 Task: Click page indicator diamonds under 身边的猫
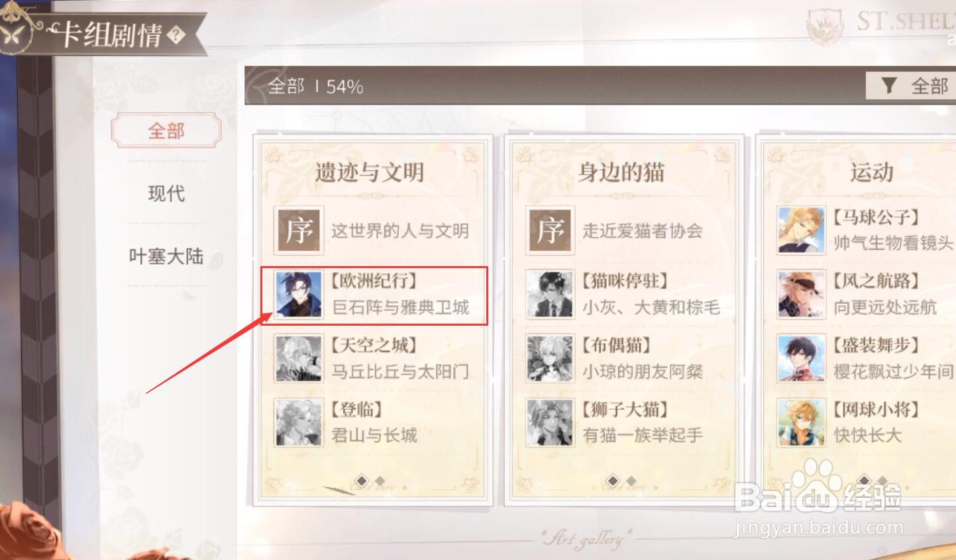[x=622, y=481]
